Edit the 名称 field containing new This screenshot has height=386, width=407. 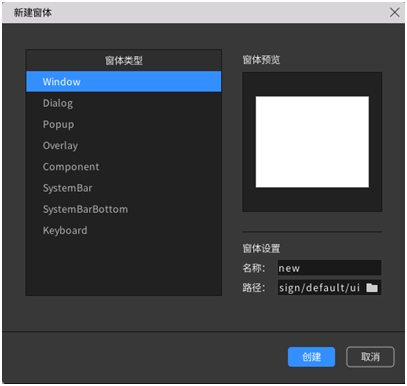point(329,268)
